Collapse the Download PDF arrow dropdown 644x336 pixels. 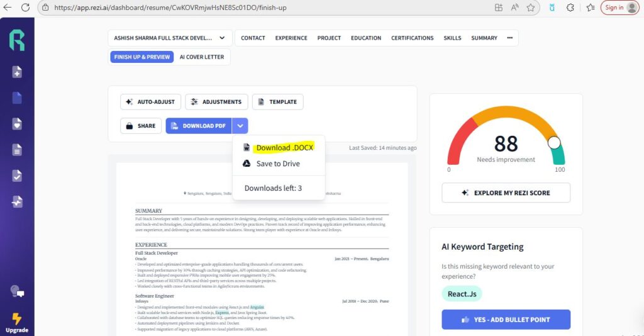[241, 126]
